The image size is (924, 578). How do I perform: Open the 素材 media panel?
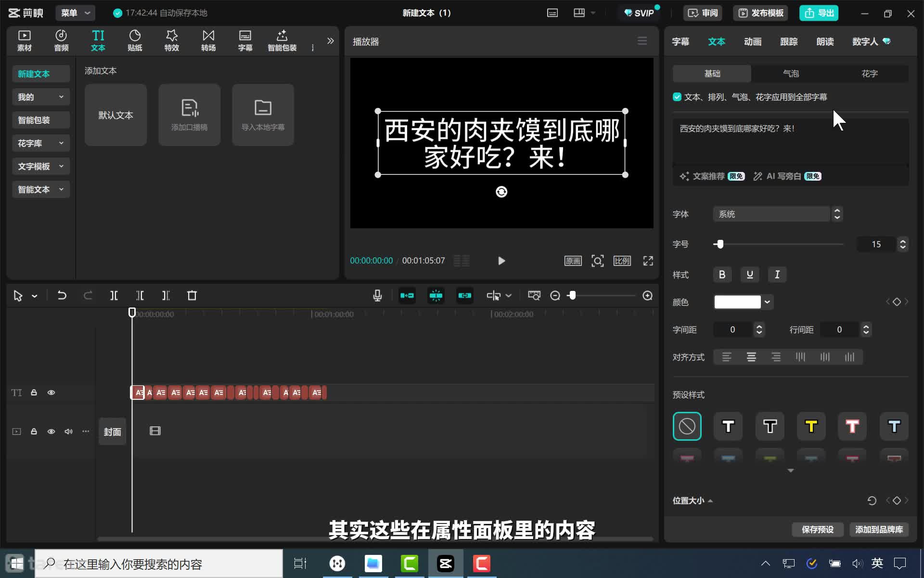[x=24, y=40]
